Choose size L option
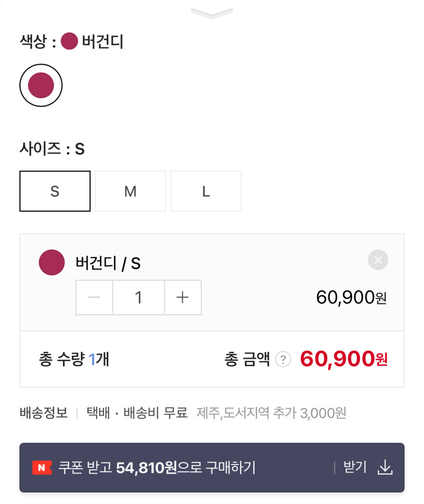Viewport: 424px width, 504px height. [206, 191]
